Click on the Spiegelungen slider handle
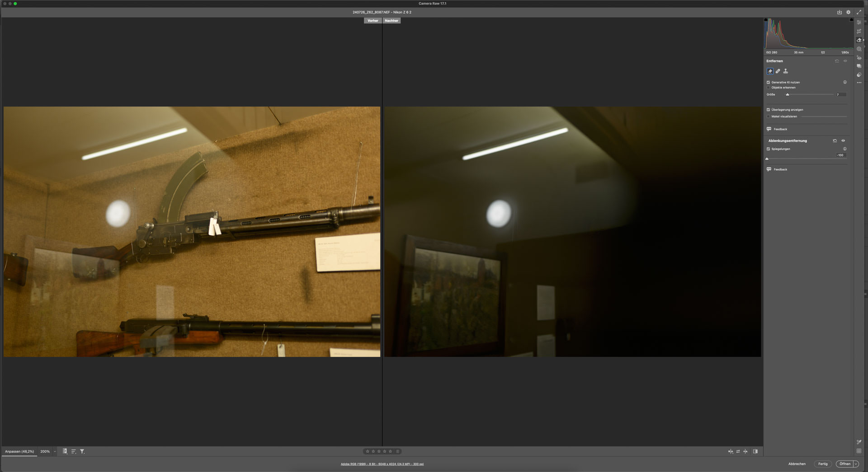The height and width of the screenshot is (472, 868). [767, 159]
